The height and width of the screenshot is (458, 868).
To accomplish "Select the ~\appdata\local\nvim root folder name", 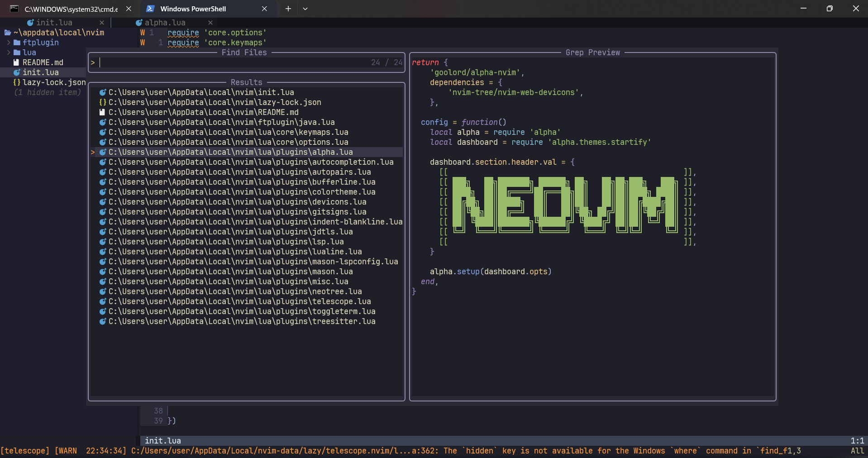I will tap(59, 33).
